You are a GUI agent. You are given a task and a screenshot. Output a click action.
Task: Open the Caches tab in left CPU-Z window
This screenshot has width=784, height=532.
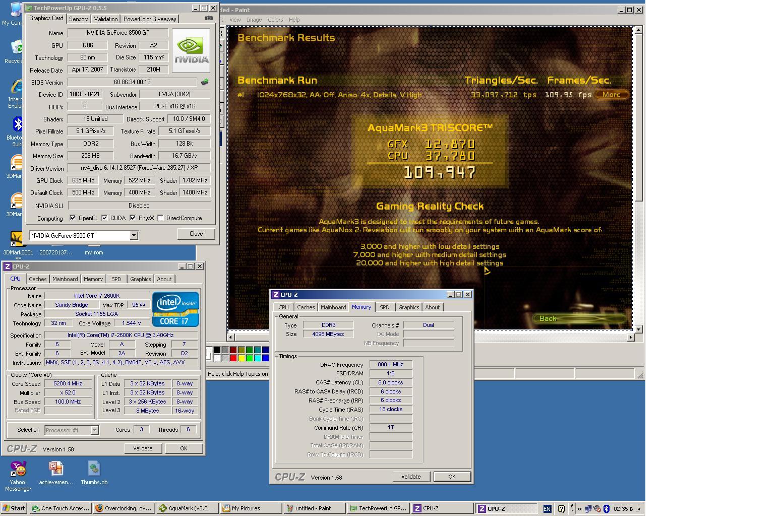coord(38,279)
